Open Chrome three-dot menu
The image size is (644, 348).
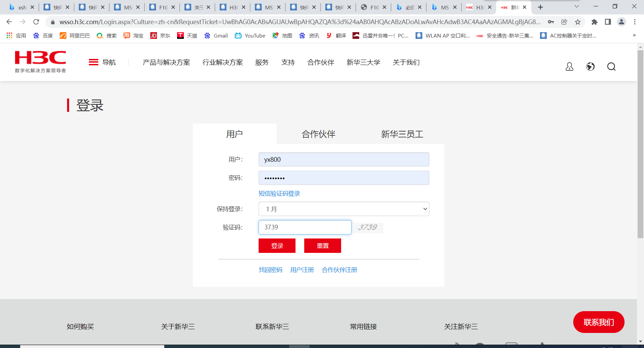click(x=635, y=22)
